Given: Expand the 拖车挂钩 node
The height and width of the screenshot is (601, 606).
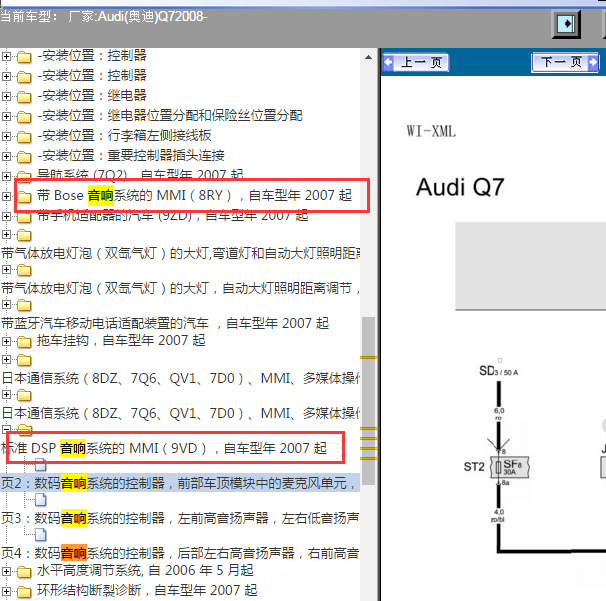Looking at the screenshot, I should (6, 341).
